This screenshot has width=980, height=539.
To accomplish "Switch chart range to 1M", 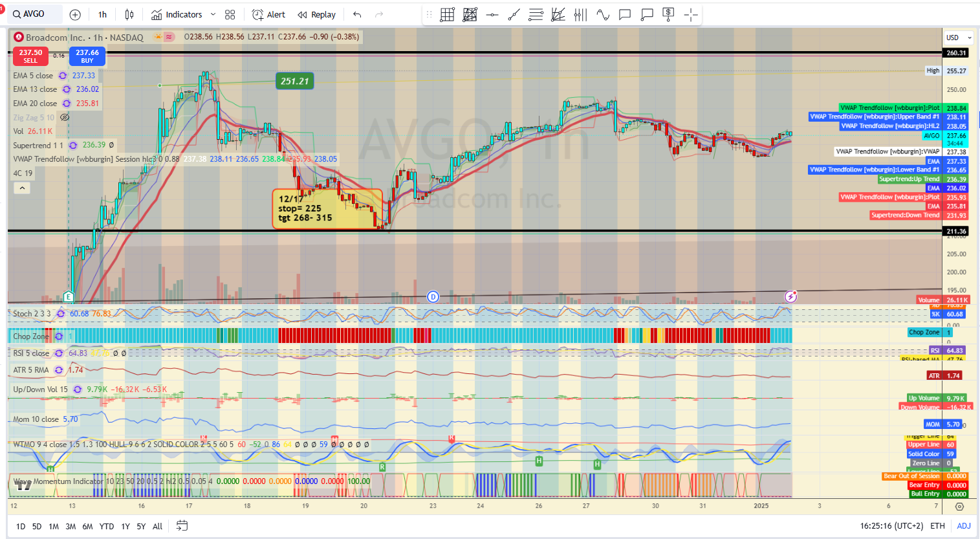I will coord(54,526).
